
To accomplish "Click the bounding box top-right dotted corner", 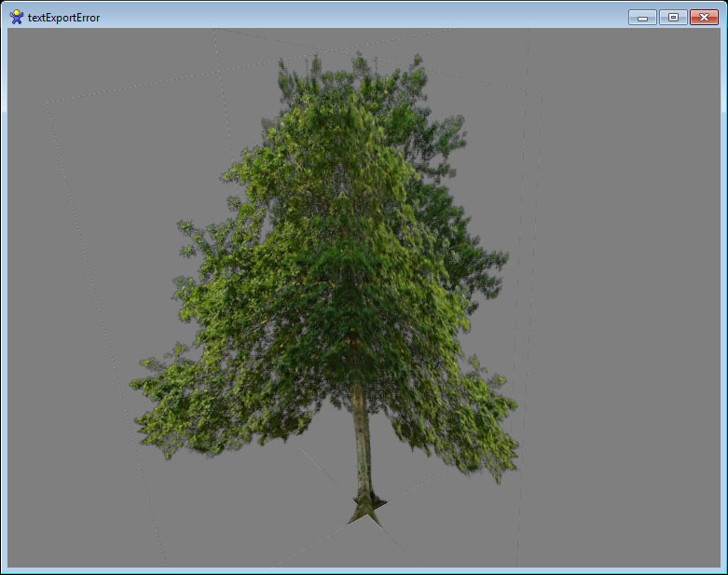I will coord(541,91).
